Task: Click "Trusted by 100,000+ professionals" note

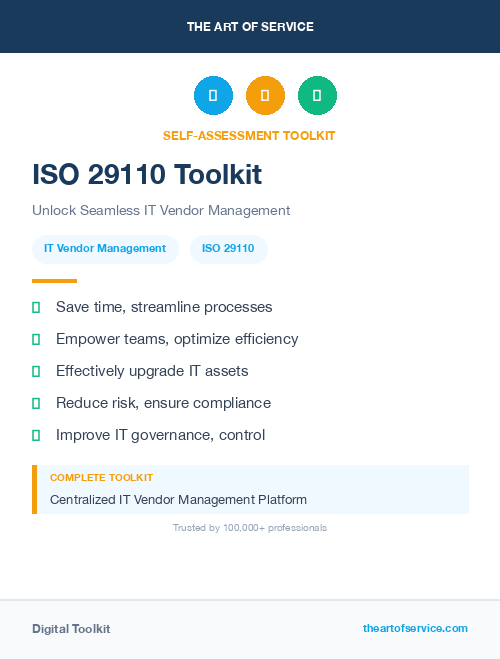Action: [x=250, y=528]
